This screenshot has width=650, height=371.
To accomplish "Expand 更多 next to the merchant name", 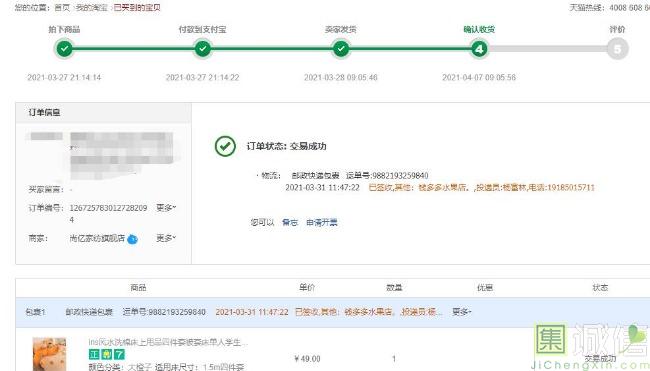I will (166, 238).
